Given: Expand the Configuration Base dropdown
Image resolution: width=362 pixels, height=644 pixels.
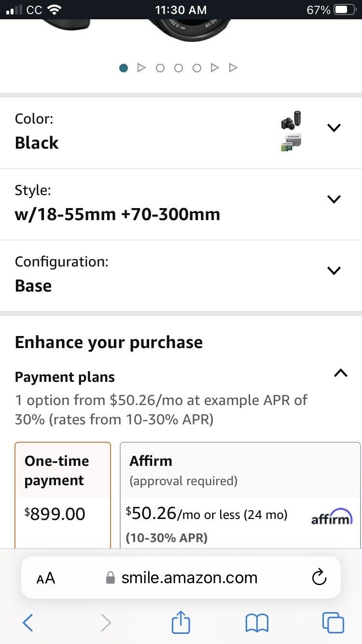Looking at the screenshot, I should coord(181,275).
